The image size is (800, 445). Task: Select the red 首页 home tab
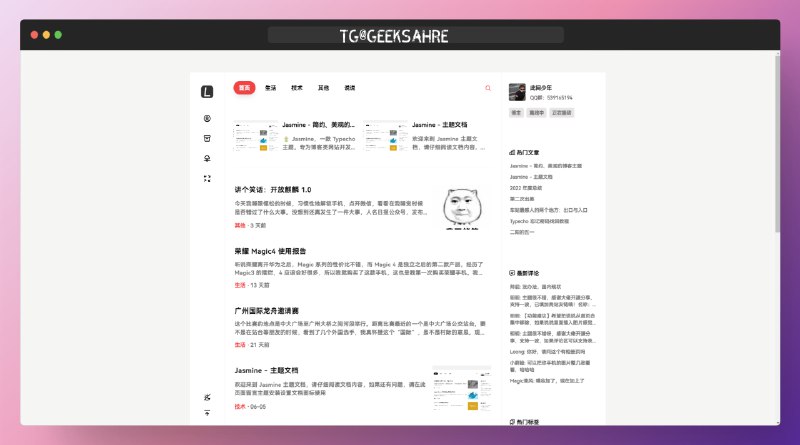tap(244, 88)
